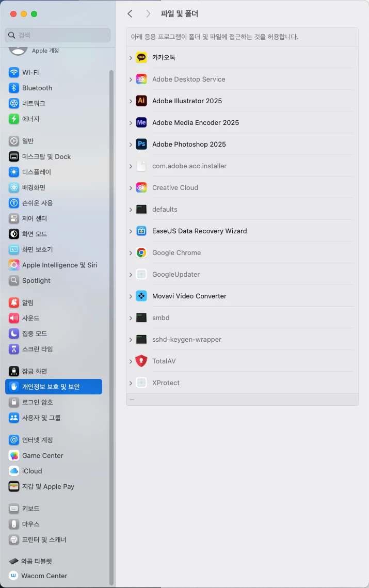Viewport: 369px width, 588px height.
Task: Expand the smbd row chevron
Action: [x=131, y=318]
